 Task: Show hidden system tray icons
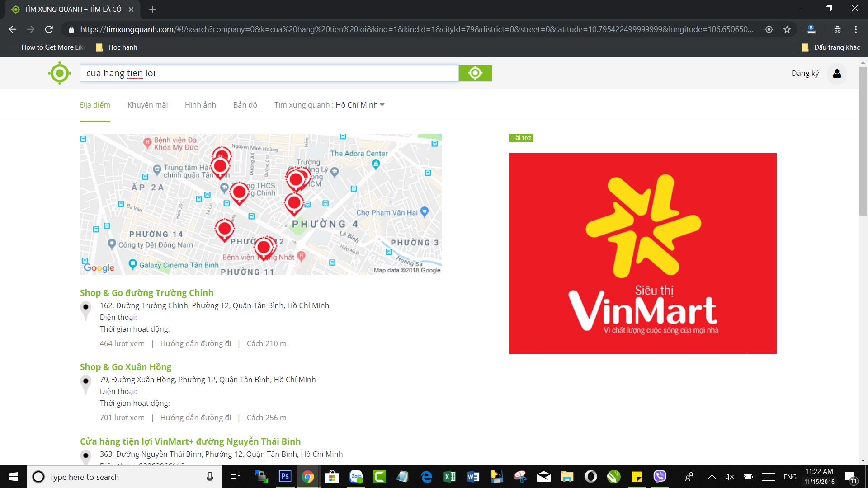coord(712,477)
